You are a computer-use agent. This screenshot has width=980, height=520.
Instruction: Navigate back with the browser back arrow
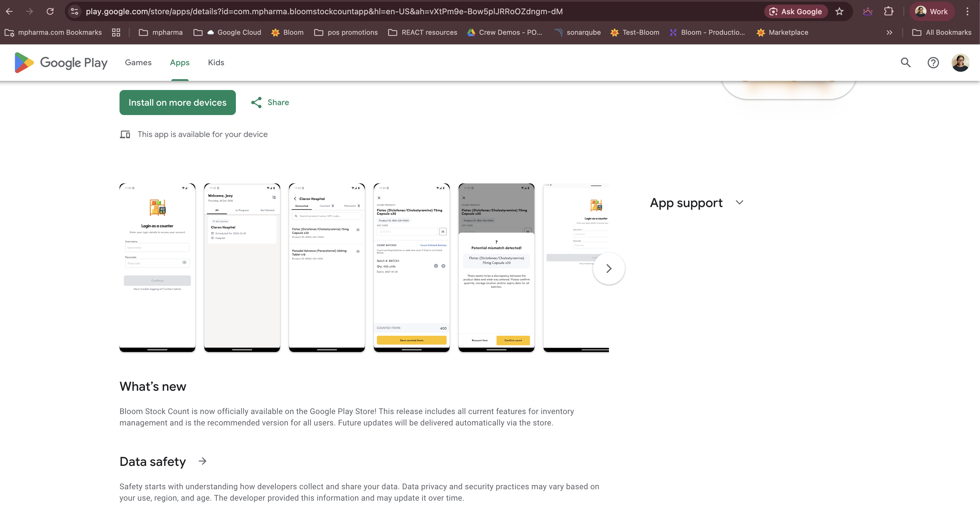(9, 11)
